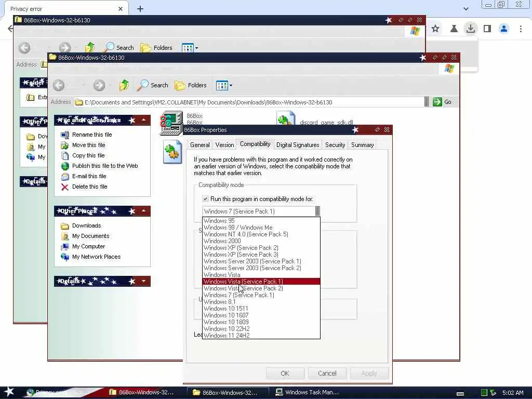Select Windows 8.1 from the list

tap(261, 302)
